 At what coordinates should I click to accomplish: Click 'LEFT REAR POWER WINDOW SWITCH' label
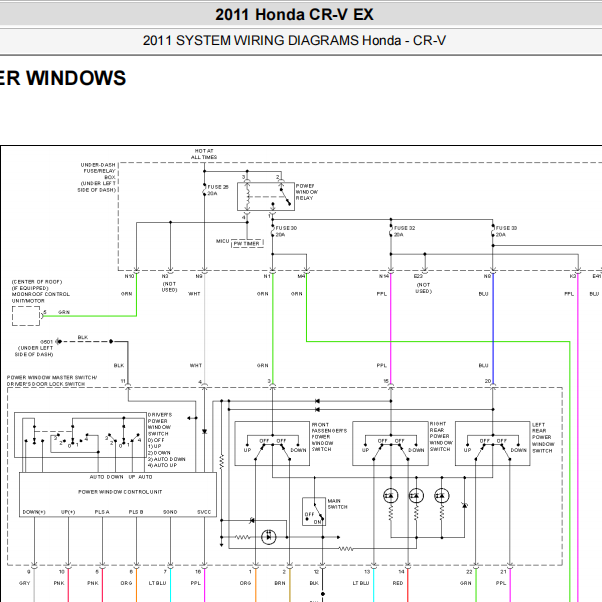point(543,438)
